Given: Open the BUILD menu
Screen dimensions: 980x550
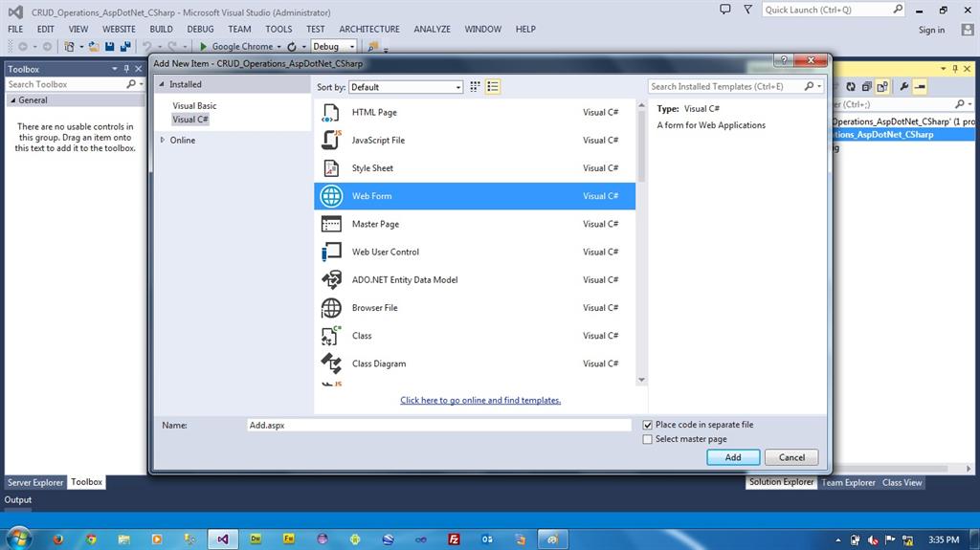Looking at the screenshot, I should [x=161, y=29].
